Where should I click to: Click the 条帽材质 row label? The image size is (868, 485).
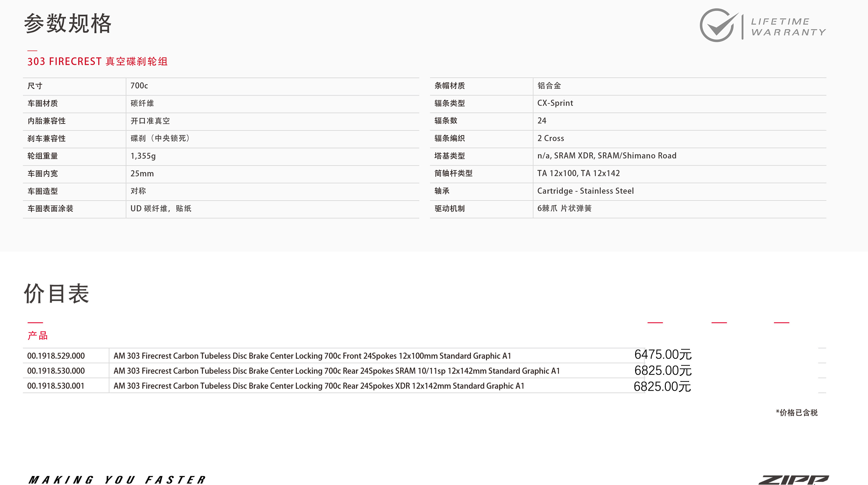449,86
